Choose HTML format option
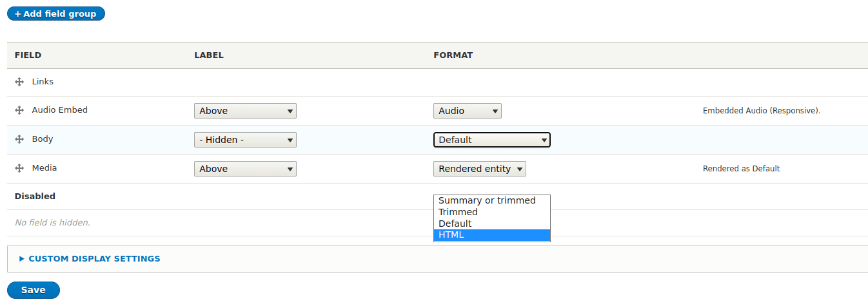 tap(492, 235)
